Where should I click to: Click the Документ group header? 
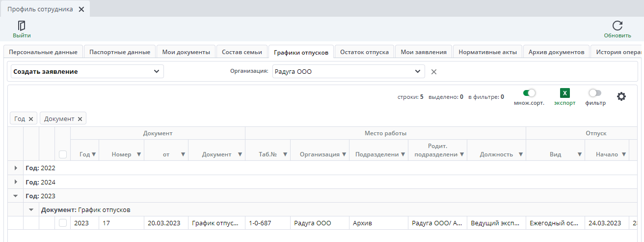pyautogui.click(x=158, y=133)
